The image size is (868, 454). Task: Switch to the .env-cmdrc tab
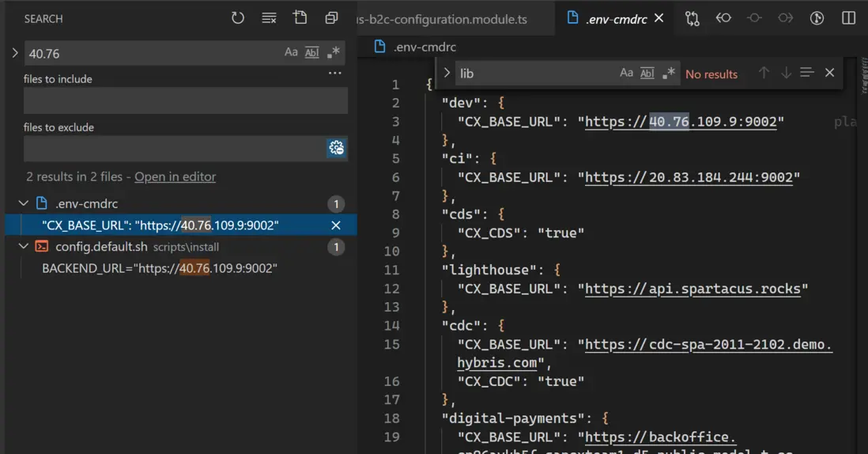(616, 19)
